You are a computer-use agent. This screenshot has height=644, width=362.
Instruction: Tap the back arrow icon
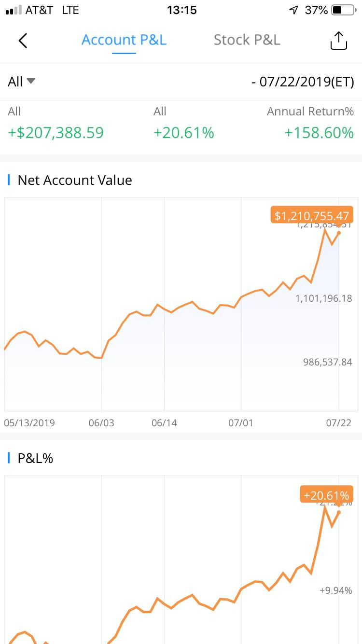pos(23,41)
